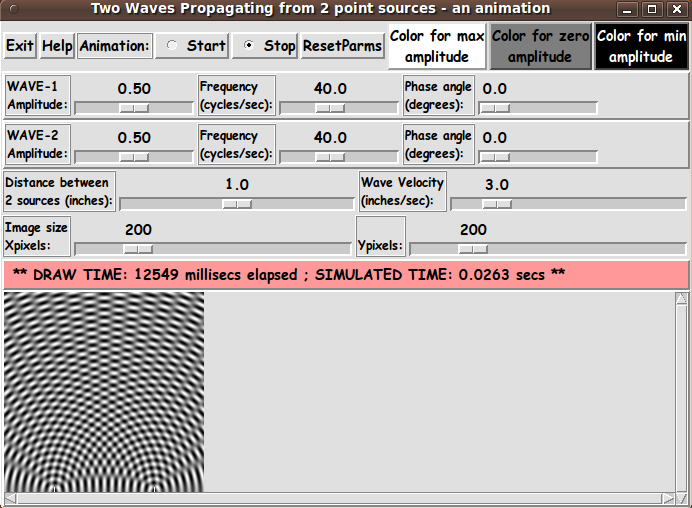Select the Stop animation radio button
The width and height of the screenshot is (692, 508).
point(265,45)
